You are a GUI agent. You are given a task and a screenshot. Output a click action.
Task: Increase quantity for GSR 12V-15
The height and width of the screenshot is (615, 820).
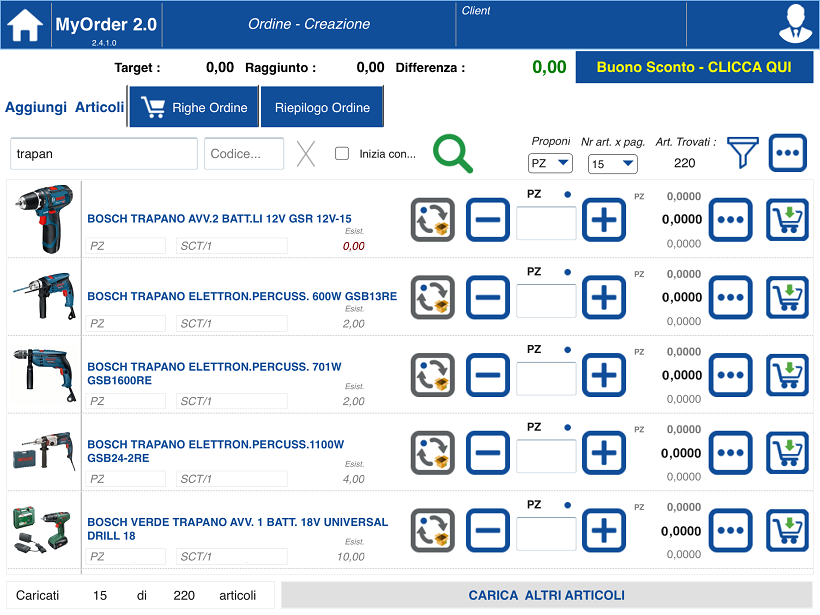coord(604,220)
